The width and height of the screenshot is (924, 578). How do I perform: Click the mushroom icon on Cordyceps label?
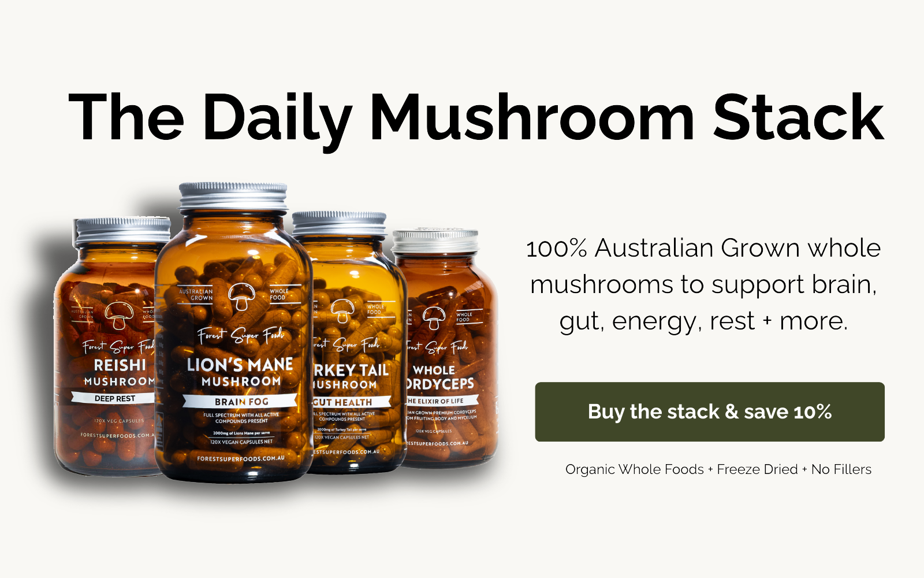pyautogui.click(x=434, y=318)
